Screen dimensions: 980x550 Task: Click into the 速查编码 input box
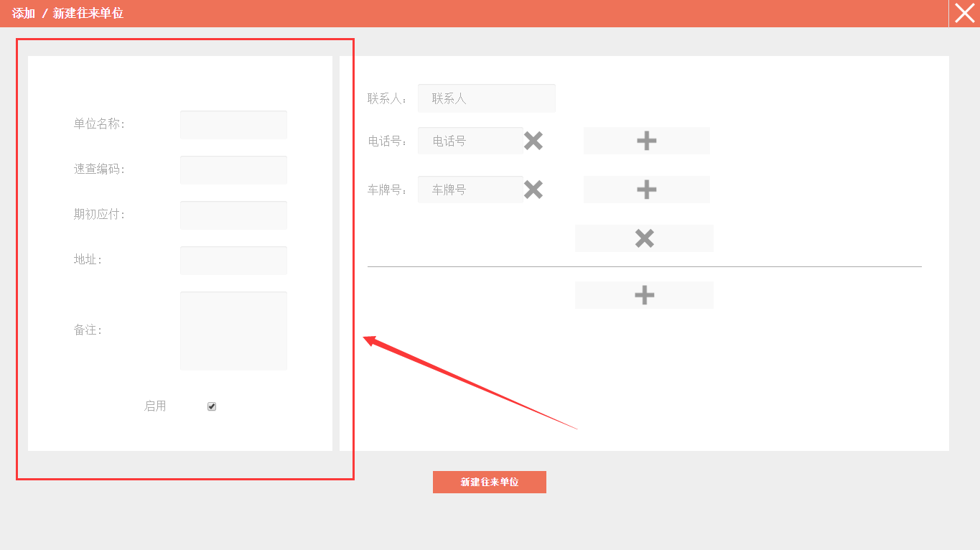tap(233, 170)
